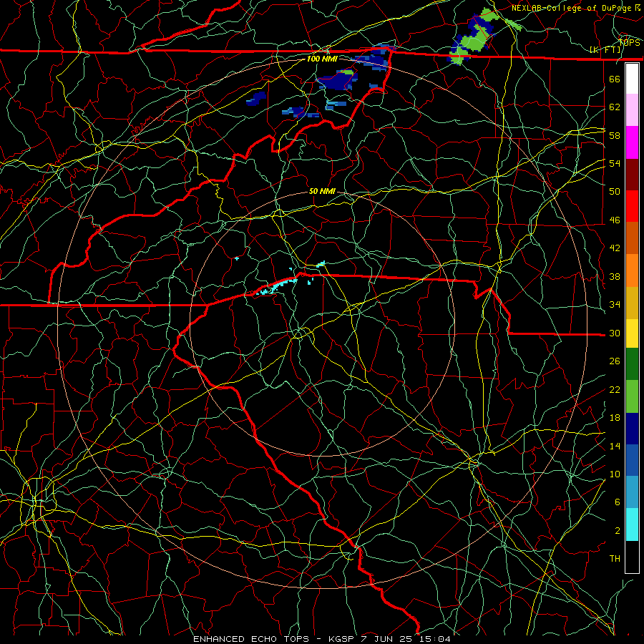The width and height of the screenshot is (644, 644).
Task: Click the "7 JUN 25 15:04" timestamp
Action: [x=406, y=639]
